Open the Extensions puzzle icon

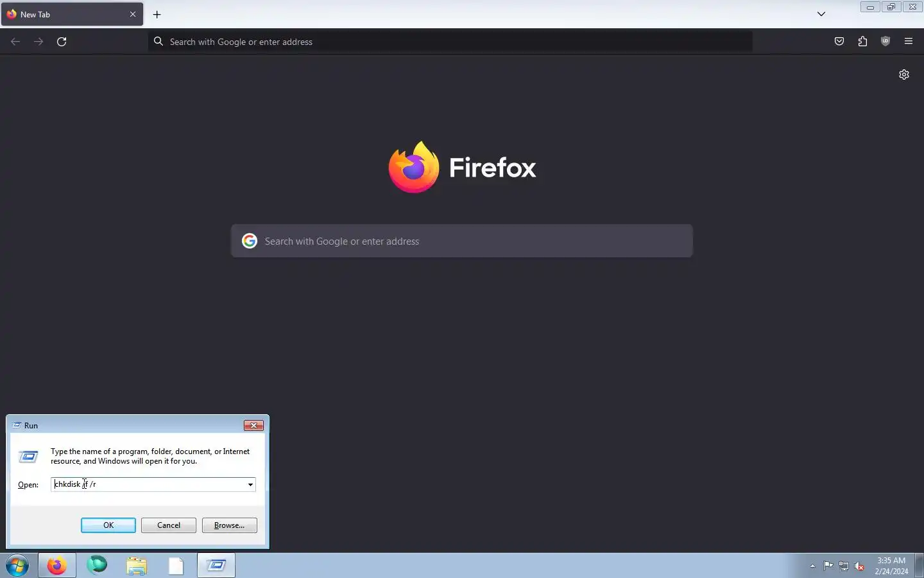pos(862,42)
